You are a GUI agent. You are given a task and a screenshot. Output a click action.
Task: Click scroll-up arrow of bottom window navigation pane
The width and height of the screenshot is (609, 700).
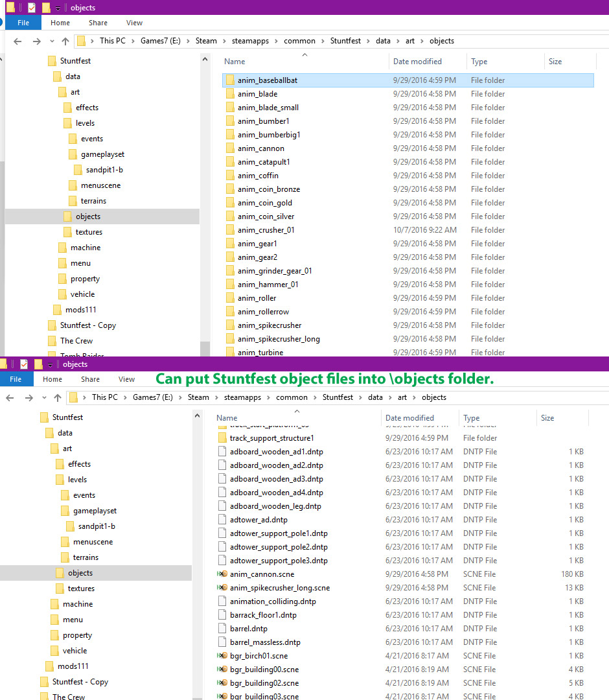click(x=197, y=415)
